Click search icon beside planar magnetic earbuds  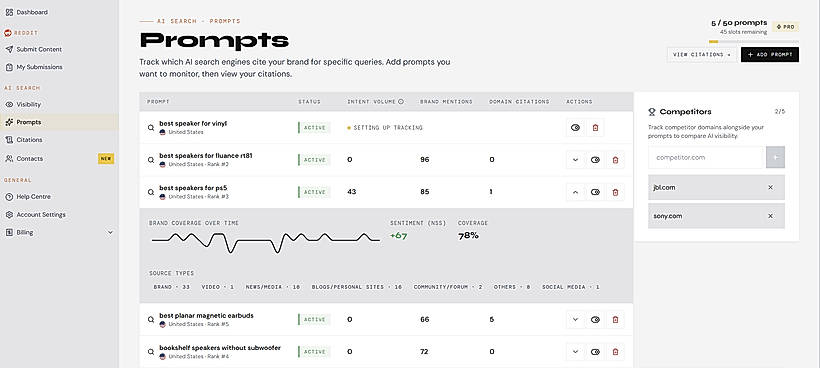[151, 319]
